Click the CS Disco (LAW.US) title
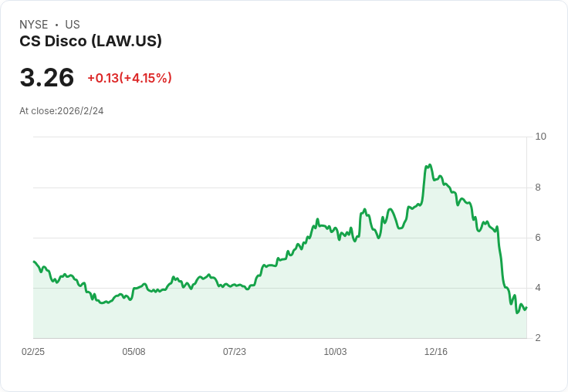This screenshot has width=568, height=392. (x=90, y=41)
